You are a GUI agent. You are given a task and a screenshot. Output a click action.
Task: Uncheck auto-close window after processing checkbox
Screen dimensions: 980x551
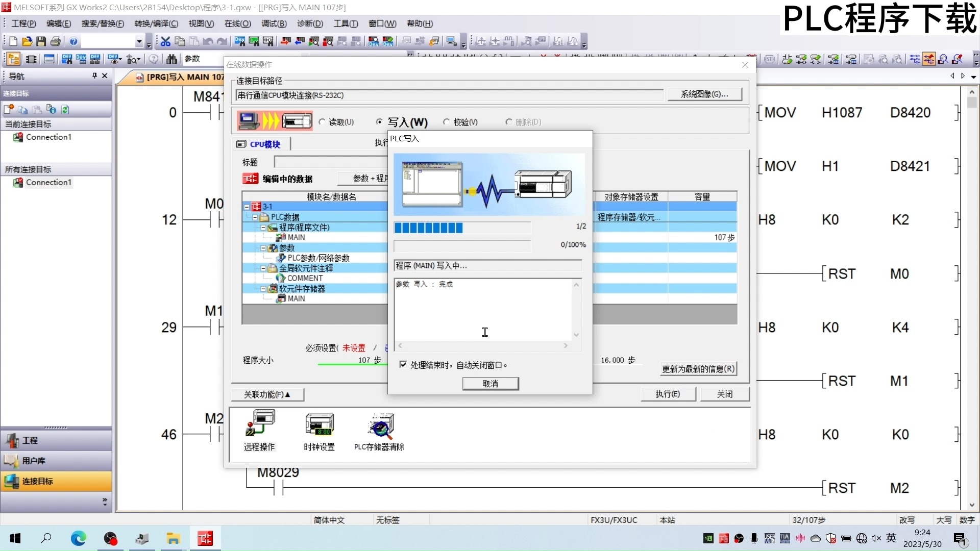tap(403, 365)
